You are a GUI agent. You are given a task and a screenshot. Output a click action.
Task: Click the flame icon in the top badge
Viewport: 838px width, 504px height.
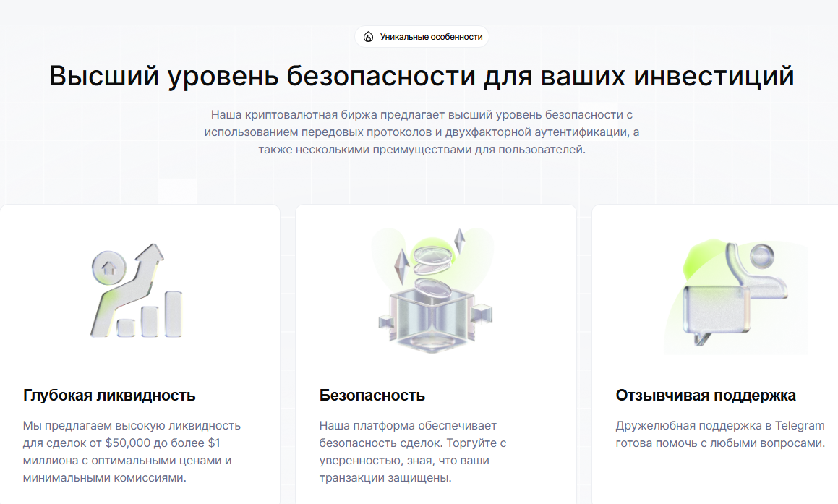pos(369,37)
